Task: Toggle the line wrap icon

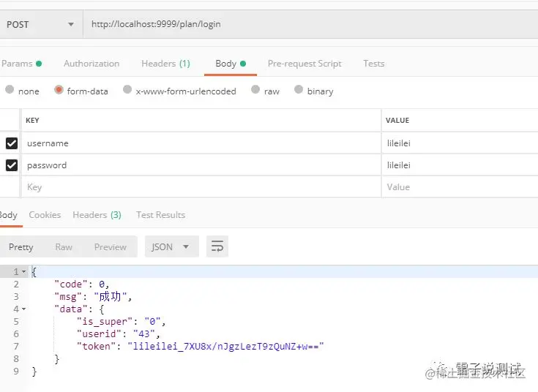Action: (217, 246)
